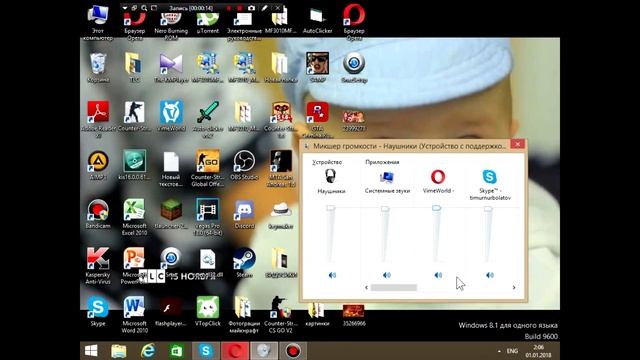Screen dimensions: 640x360
Task: Click the Skype app icon in mixer
Action: coord(489,177)
